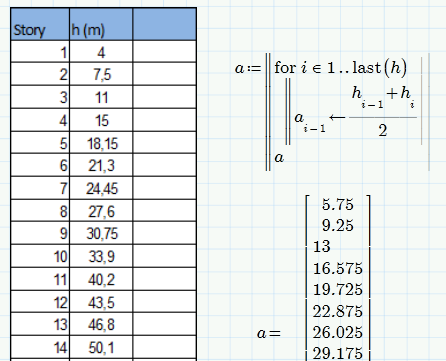This screenshot has height=361, width=446.
Task: Select the h (m) column header
Action: (x=101, y=24)
